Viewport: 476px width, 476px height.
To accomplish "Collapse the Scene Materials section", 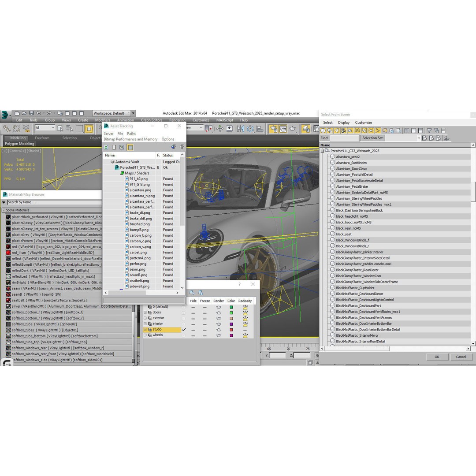I will (4, 210).
